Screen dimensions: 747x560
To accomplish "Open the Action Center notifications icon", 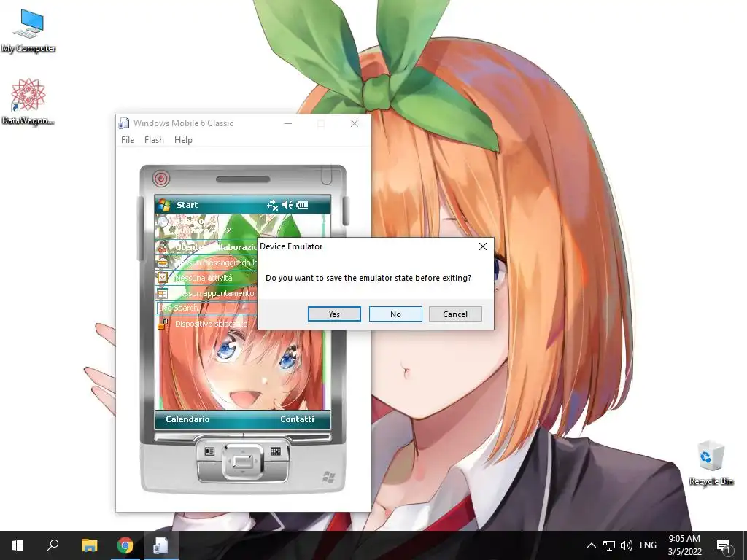I will (724, 545).
